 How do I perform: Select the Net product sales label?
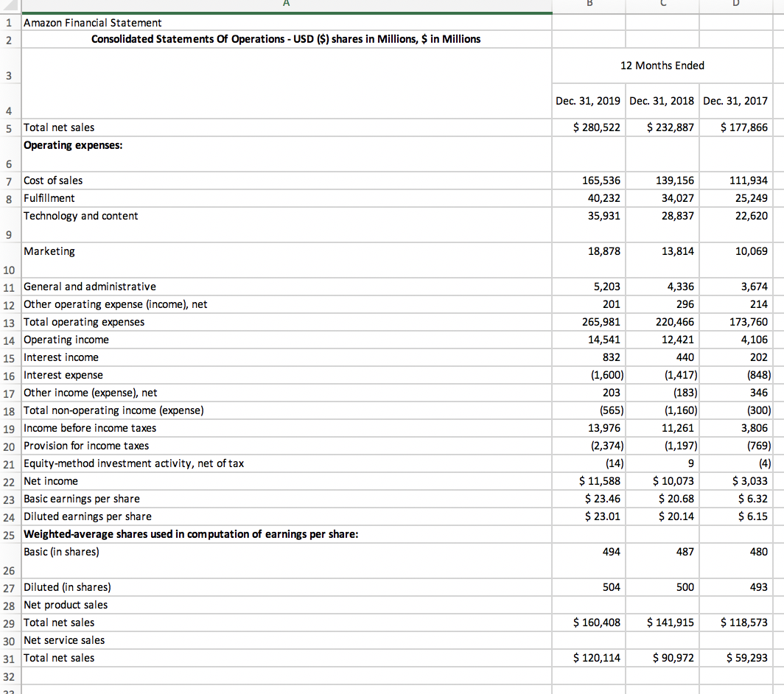[x=66, y=605]
